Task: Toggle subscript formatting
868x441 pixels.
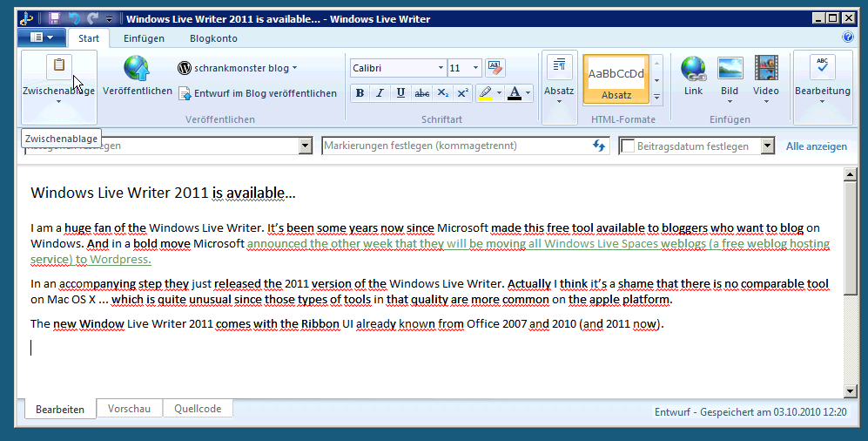Action: point(443,93)
